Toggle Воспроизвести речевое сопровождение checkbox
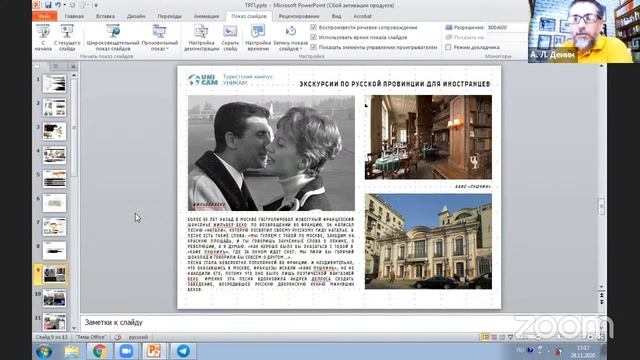The height and width of the screenshot is (360, 640). point(313,27)
